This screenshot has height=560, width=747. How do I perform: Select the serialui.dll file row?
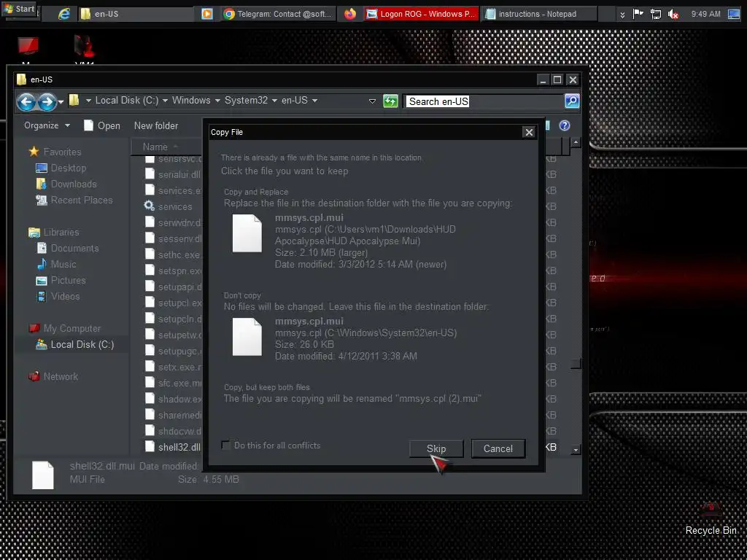(x=174, y=175)
